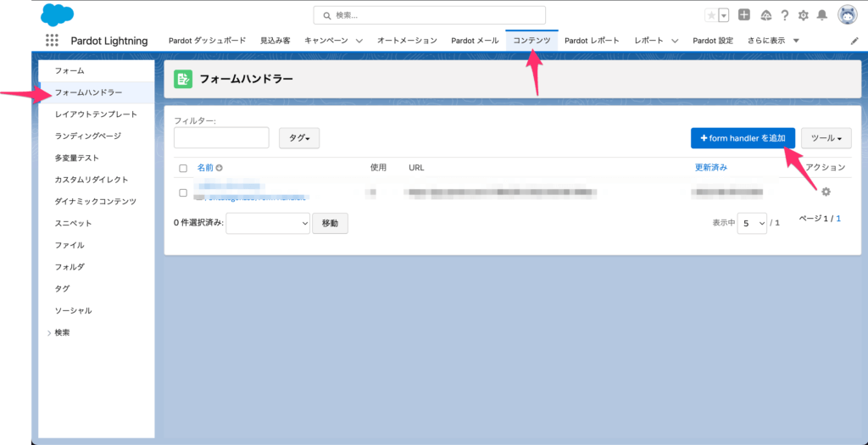Click the 使用 column header
The width and height of the screenshot is (868, 445).
[x=378, y=168]
